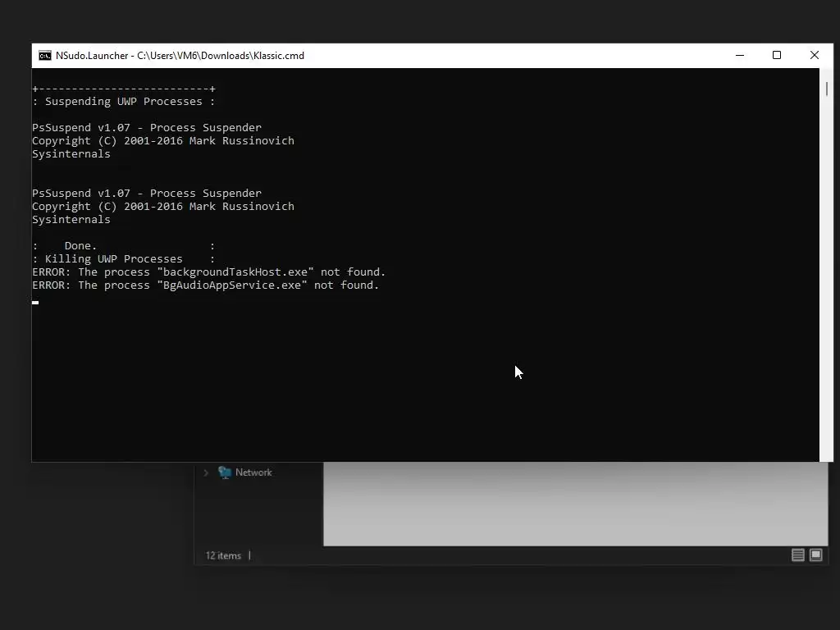Switch File Explorer to large icons view
Image resolution: width=840 pixels, height=630 pixels.
point(815,555)
